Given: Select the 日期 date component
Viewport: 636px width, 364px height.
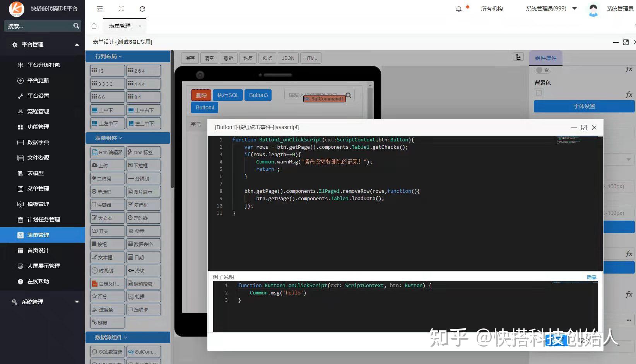Looking at the screenshot, I should pos(144,257).
